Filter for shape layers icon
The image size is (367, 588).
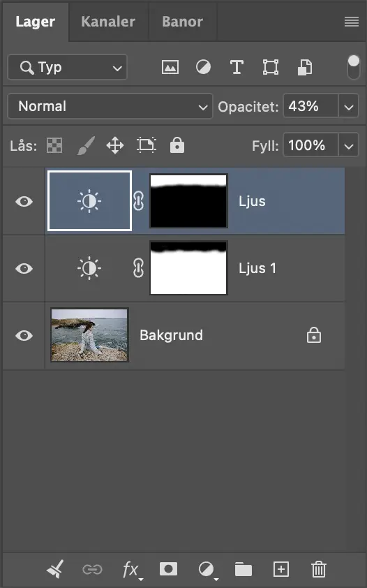271,68
